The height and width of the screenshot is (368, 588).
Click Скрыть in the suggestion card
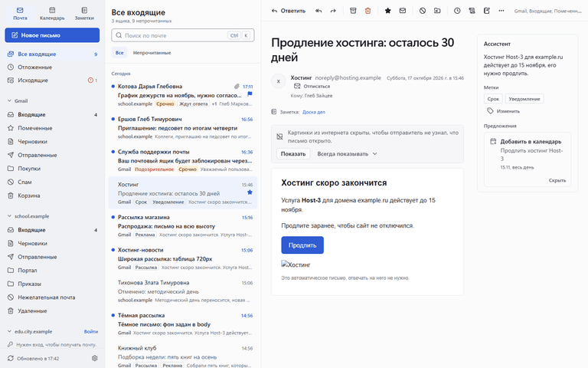pos(557,180)
